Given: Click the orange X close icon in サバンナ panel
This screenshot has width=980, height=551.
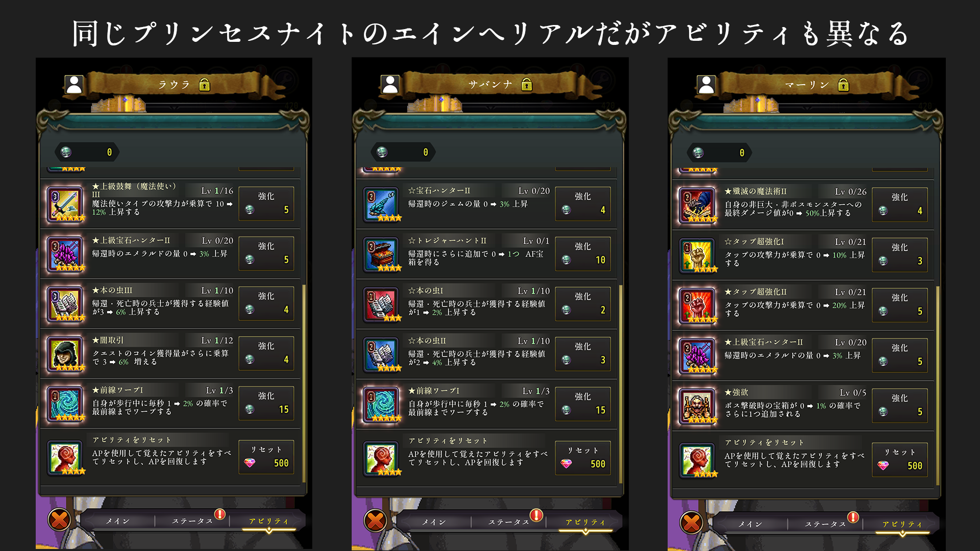Looking at the screenshot, I should [376, 520].
